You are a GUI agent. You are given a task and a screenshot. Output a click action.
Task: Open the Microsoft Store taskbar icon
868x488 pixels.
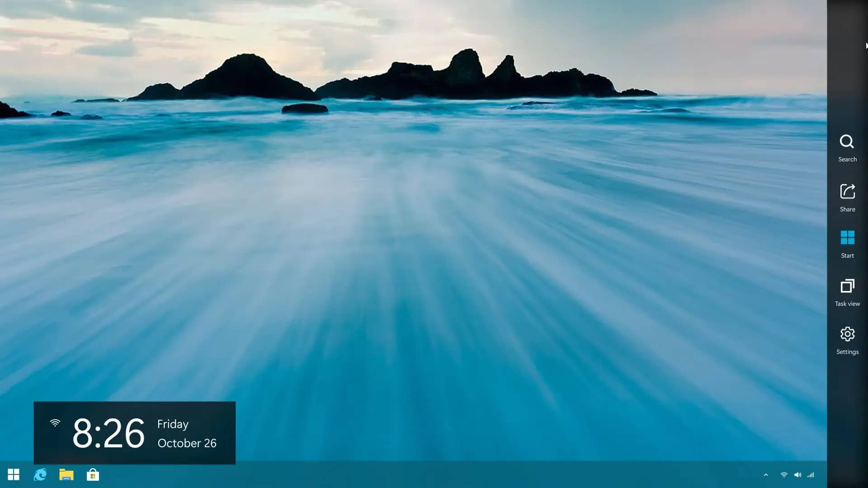pos(93,474)
